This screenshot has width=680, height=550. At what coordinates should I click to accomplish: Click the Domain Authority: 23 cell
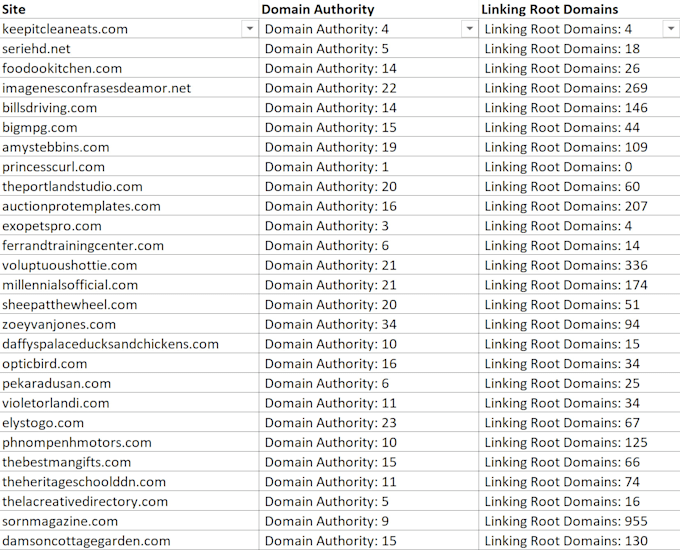pyautogui.click(x=369, y=422)
